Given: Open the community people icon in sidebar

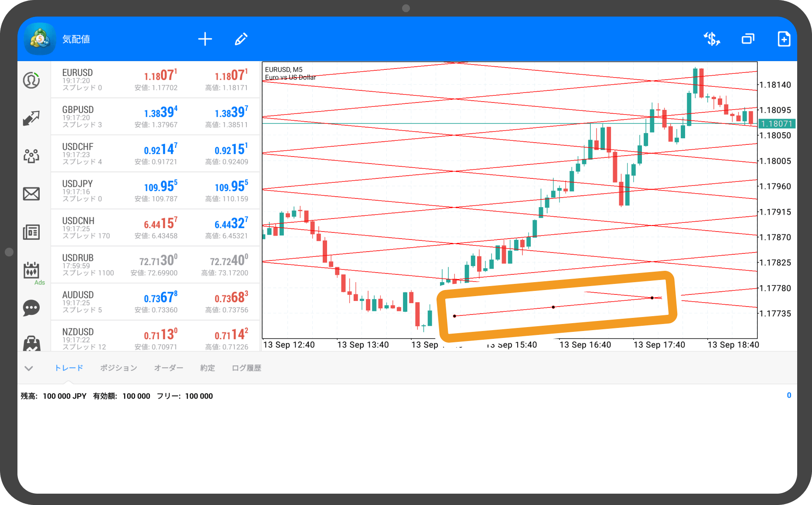Looking at the screenshot, I should pos(31,156).
